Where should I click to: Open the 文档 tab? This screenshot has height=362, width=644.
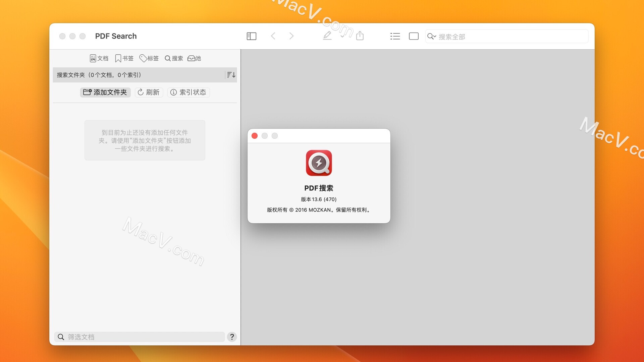coord(99,58)
